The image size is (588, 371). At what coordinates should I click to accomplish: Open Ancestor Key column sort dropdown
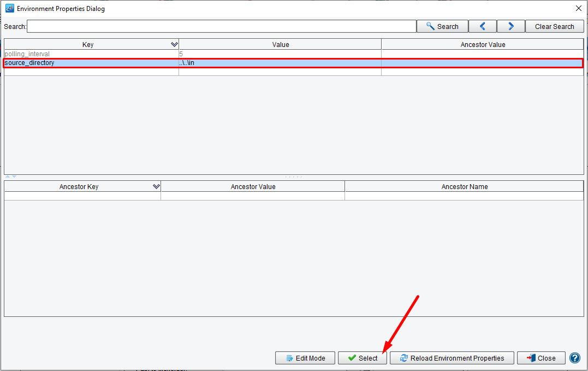click(x=157, y=186)
